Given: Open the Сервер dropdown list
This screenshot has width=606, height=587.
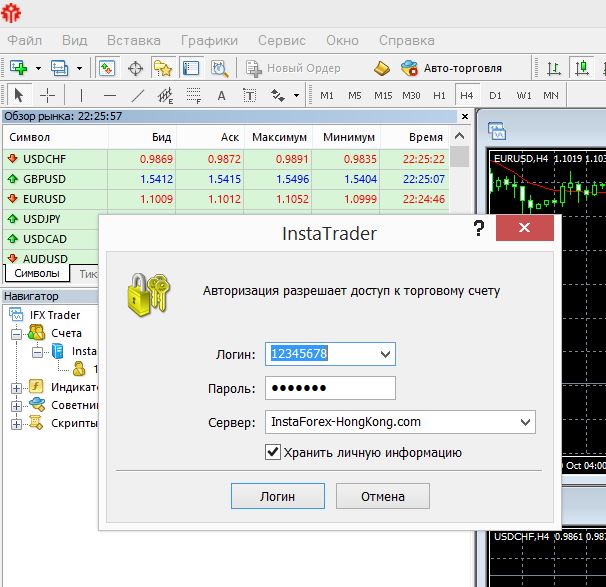Looking at the screenshot, I should tap(525, 422).
